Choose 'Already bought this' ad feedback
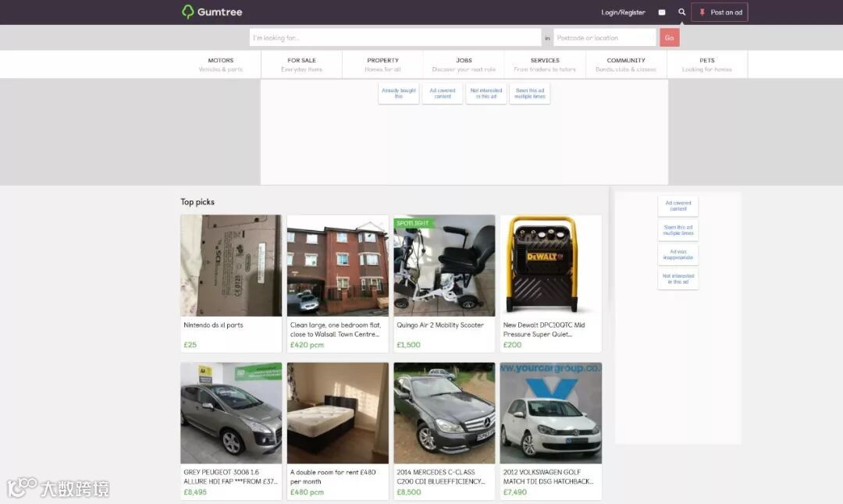 (x=398, y=94)
